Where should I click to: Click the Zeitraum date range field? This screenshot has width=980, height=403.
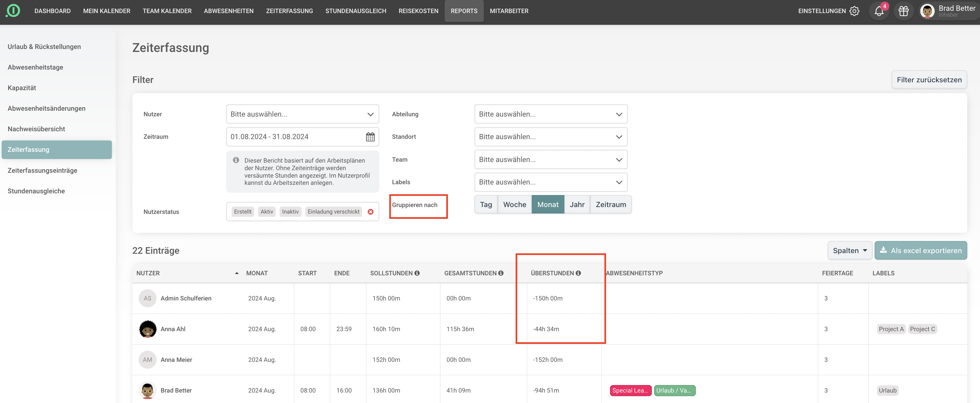(302, 137)
